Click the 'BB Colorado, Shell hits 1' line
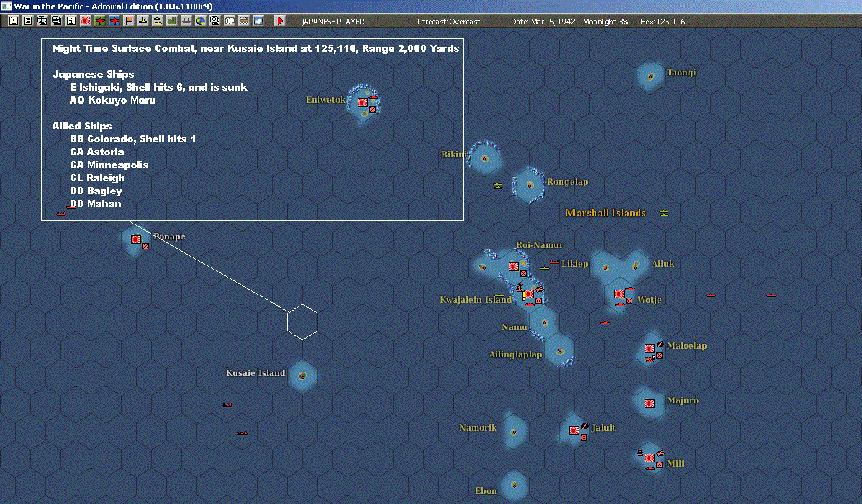 pos(132,139)
